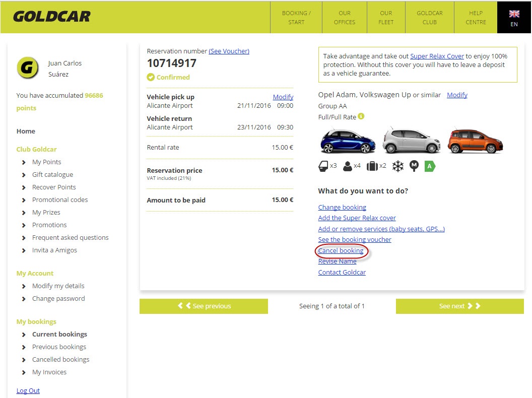Viewport: 532px width, 398px height.
Task: Click the green Confirmed checkmark icon
Action: pyautogui.click(x=151, y=77)
